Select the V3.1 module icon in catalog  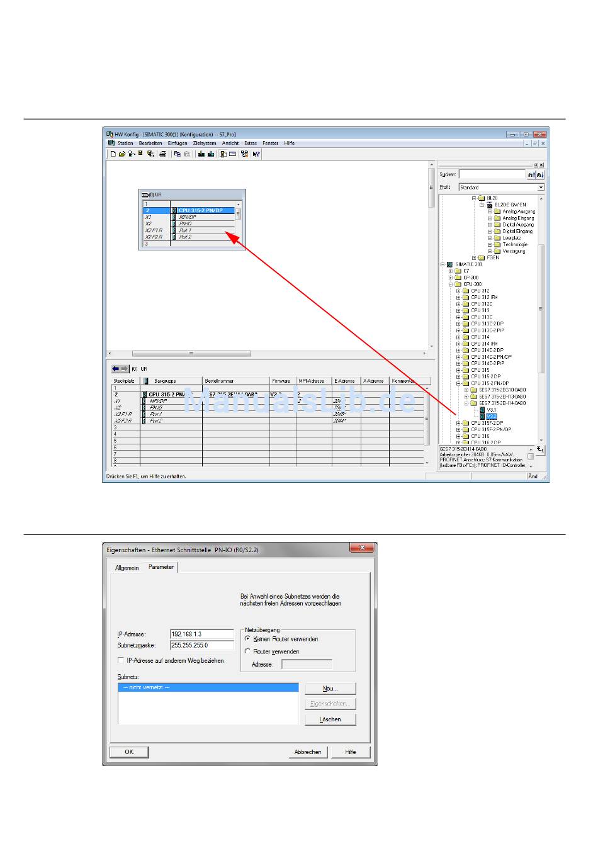pos(482,410)
